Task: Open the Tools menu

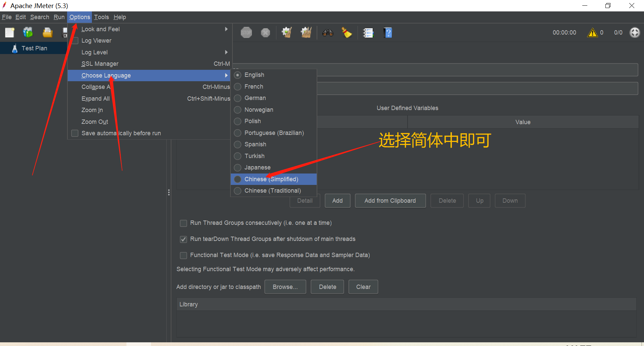Action: pos(101,17)
